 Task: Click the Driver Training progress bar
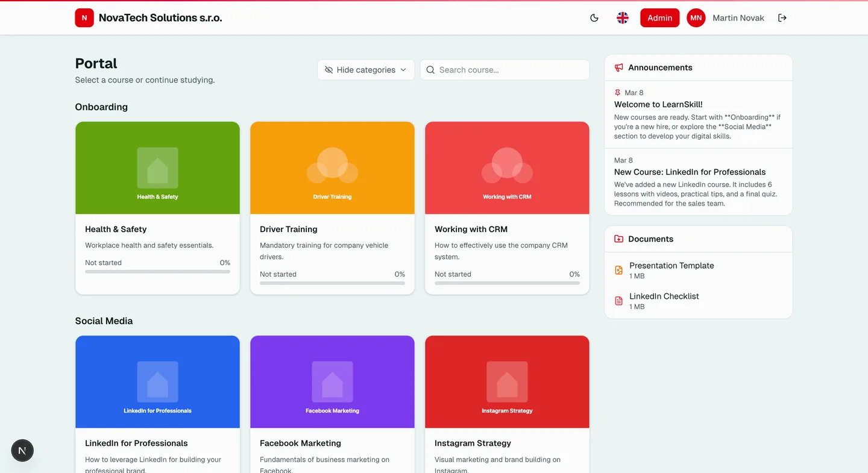[332, 283]
